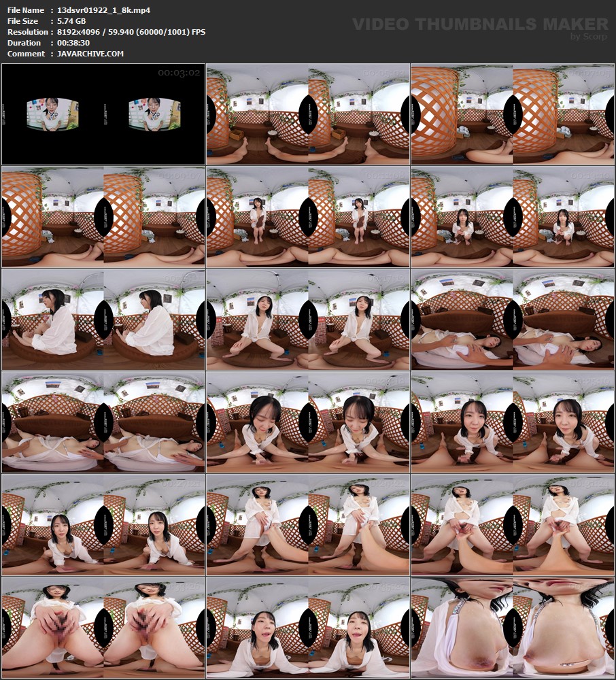Click the 00:03:02 timestamp label
This screenshot has height=680, width=616.
[x=179, y=72]
